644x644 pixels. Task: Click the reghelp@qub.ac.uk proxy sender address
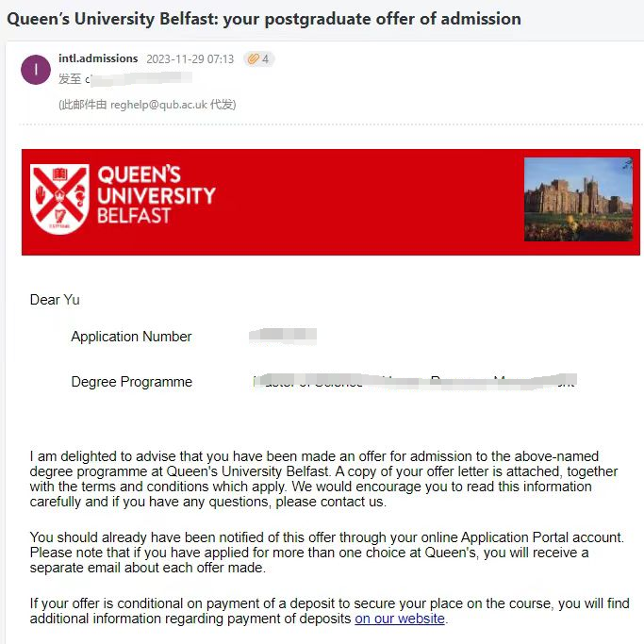pyautogui.click(x=158, y=105)
